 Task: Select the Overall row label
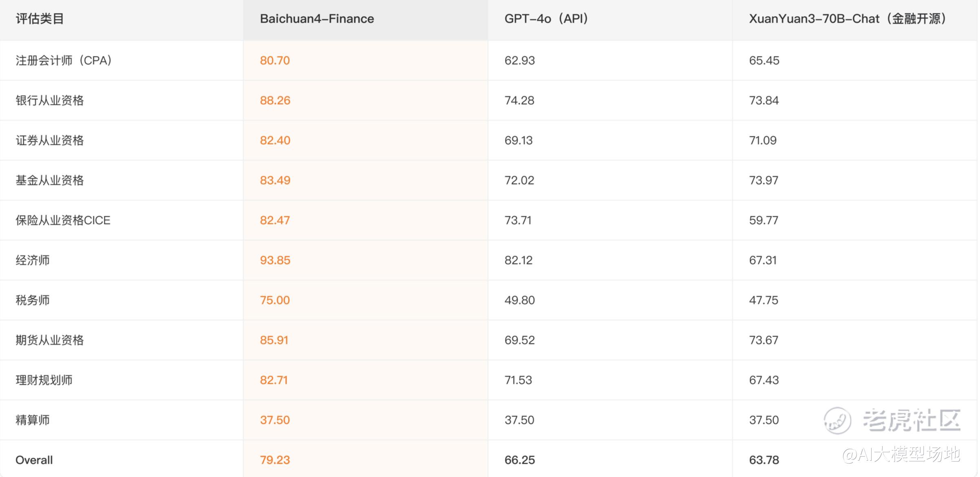(34, 460)
